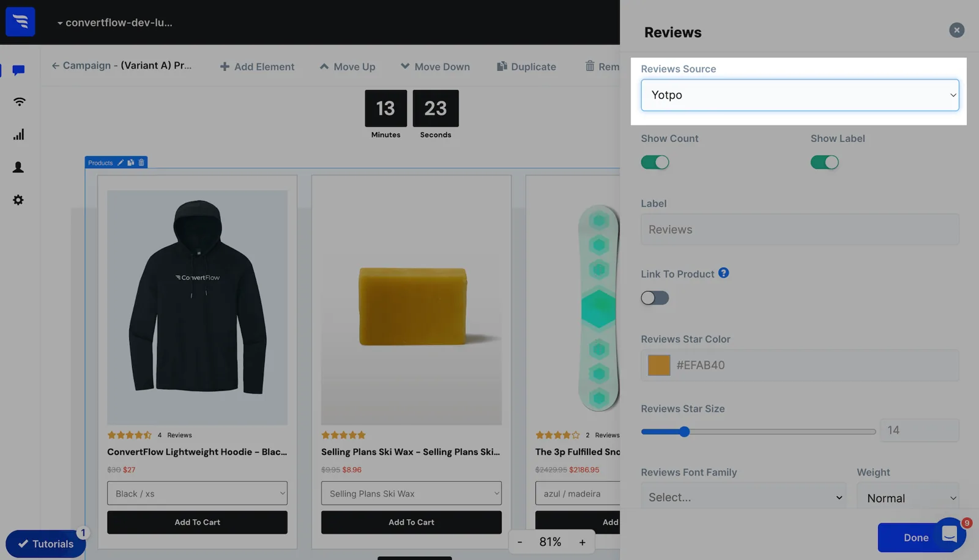This screenshot has width=979, height=560.
Task: Add the snowboard to cart
Action: [x=578, y=522]
